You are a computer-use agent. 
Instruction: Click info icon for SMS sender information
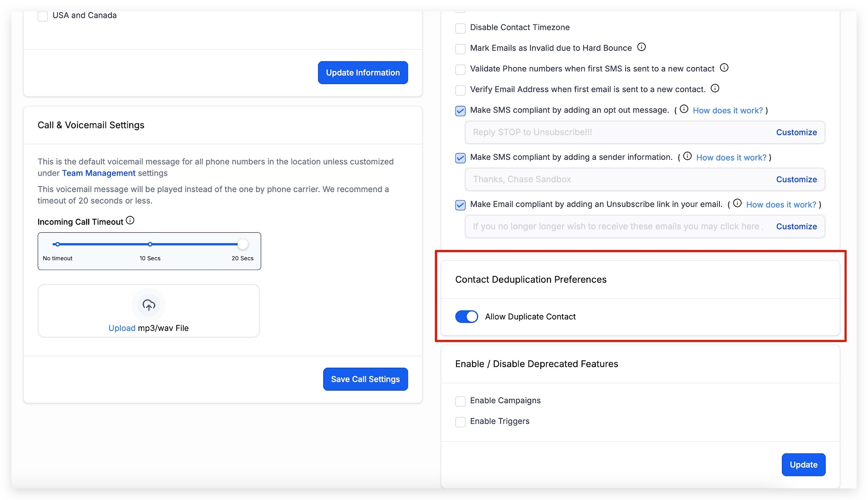click(x=687, y=156)
